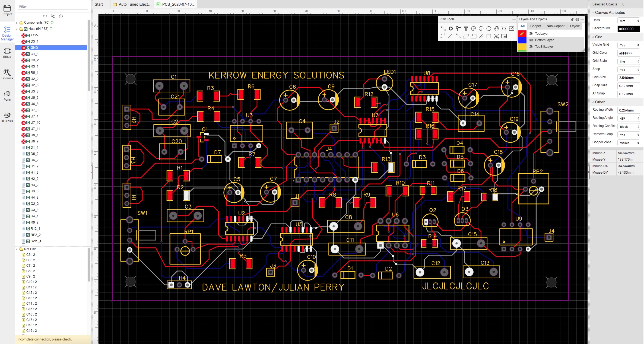Click the nets share icon in Design Manager
The height and width of the screenshot is (344, 644).
(x=53, y=16)
